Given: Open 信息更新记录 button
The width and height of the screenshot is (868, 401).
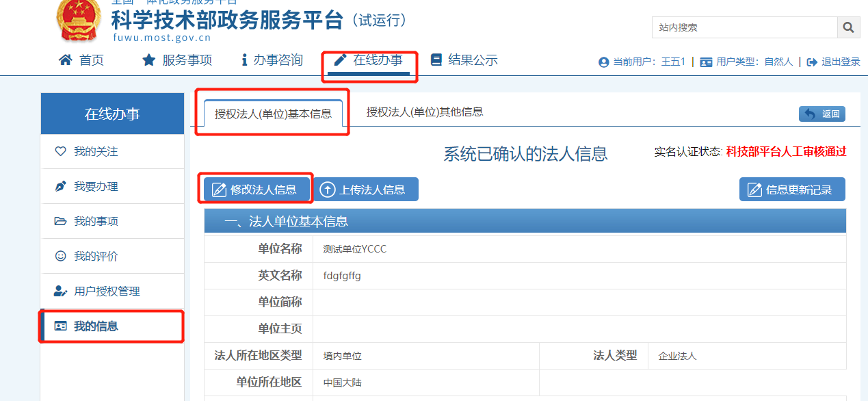Looking at the screenshot, I should [x=792, y=190].
